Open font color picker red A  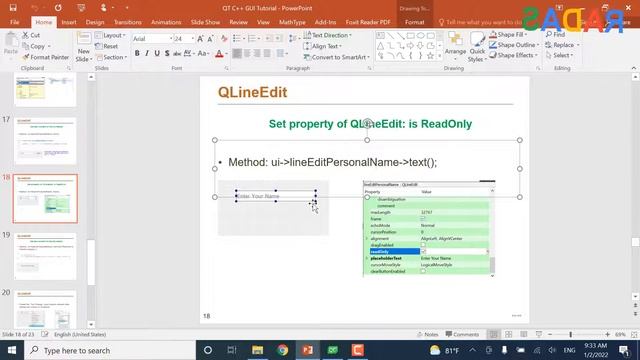[x=219, y=53]
